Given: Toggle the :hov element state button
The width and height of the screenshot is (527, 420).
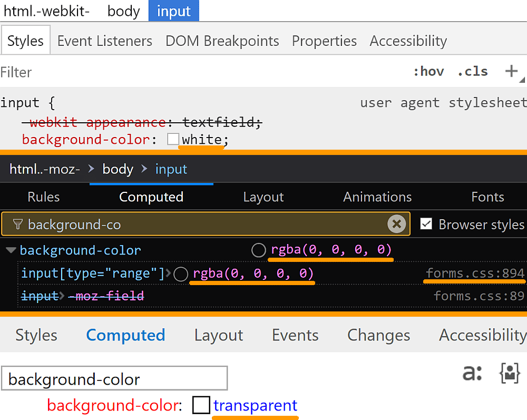Looking at the screenshot, I should click(x=428, y=72).
